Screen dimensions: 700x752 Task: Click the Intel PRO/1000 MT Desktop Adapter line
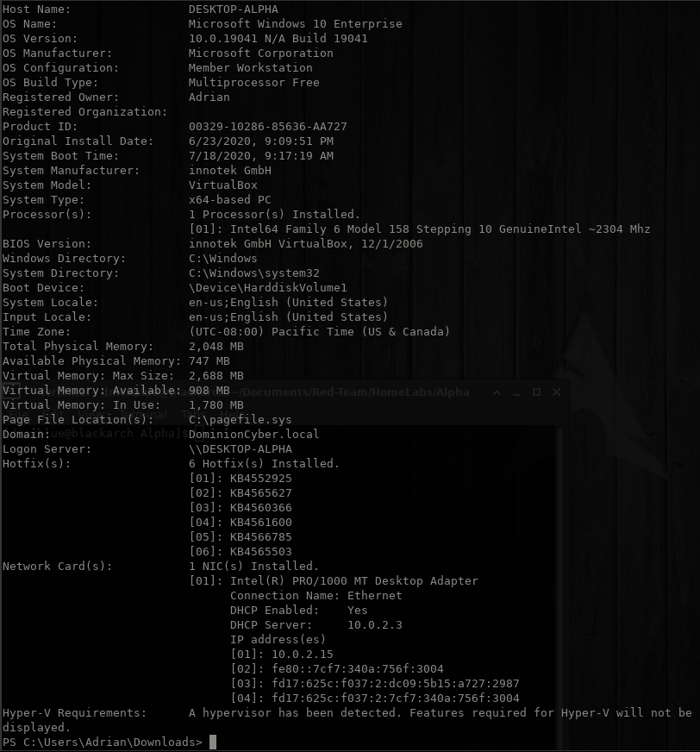(333, 581)
